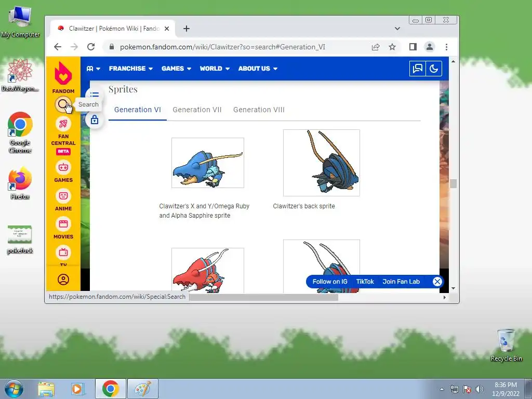Close the Clawitzer wiki tab
The height and width of the screenshot is (399, 532).
click(167, 29)
